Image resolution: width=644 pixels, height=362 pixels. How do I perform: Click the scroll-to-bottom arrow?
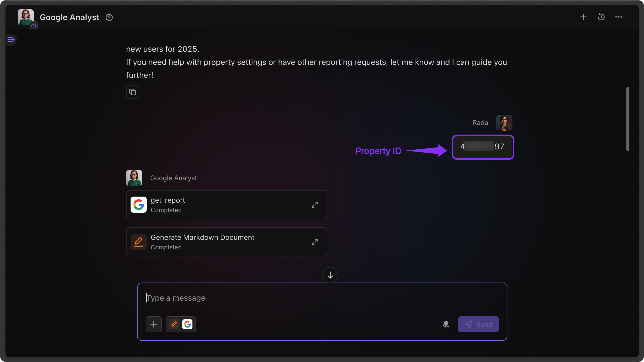330,275
